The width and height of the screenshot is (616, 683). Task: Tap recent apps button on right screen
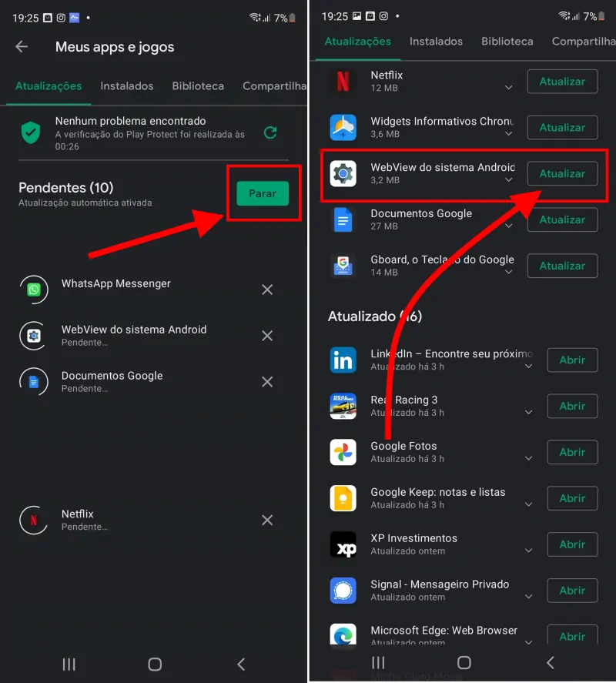378,662
